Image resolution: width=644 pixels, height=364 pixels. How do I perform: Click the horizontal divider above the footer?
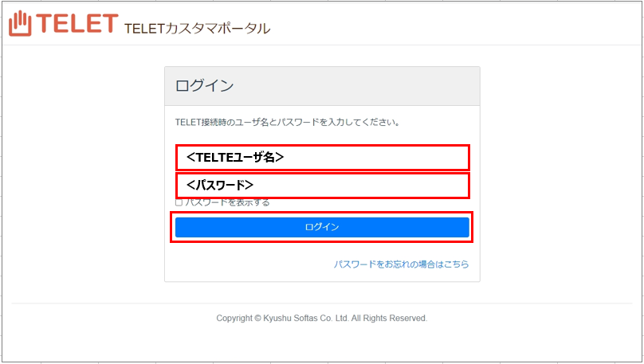[322, 303]
